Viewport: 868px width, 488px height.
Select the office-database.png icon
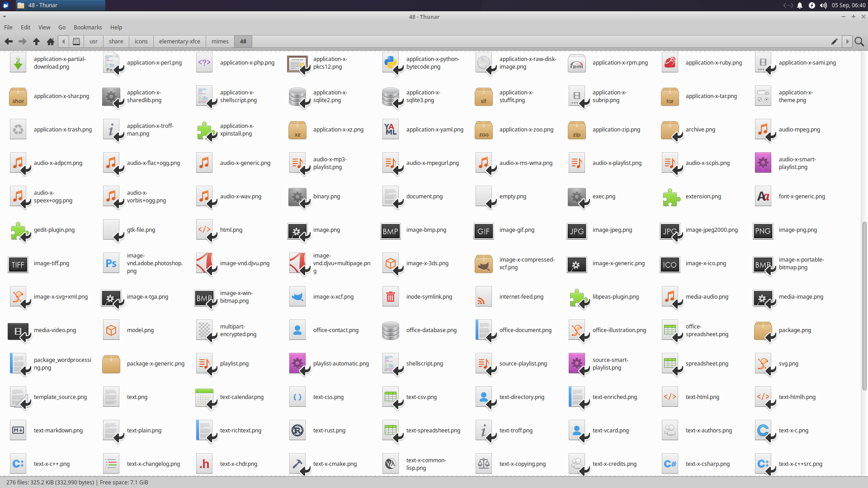pyautogui.click(x=390, y=330)
